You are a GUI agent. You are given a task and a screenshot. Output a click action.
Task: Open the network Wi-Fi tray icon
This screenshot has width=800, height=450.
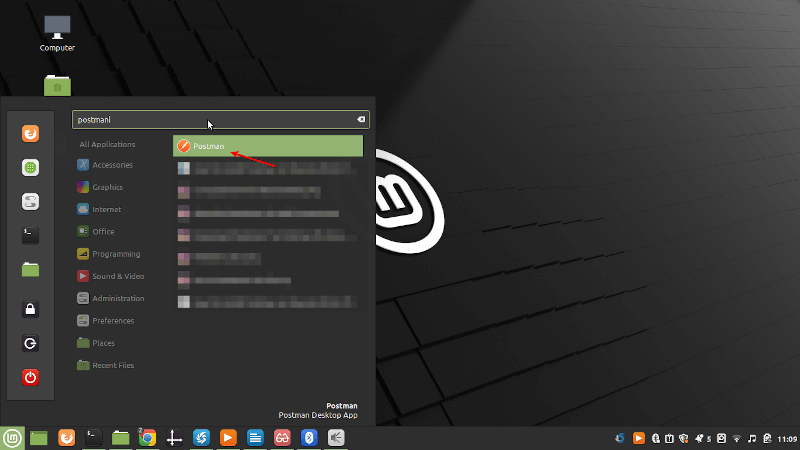[737, 438]
